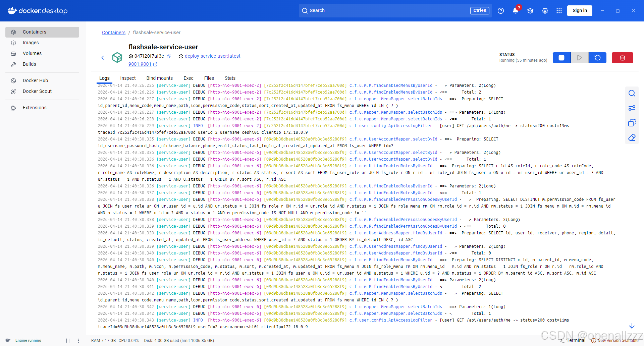Image resolution: width=644 pixels, height=346 pixels.
Task: Click the CPU 0.04% status text
Action: click(128, 341)
